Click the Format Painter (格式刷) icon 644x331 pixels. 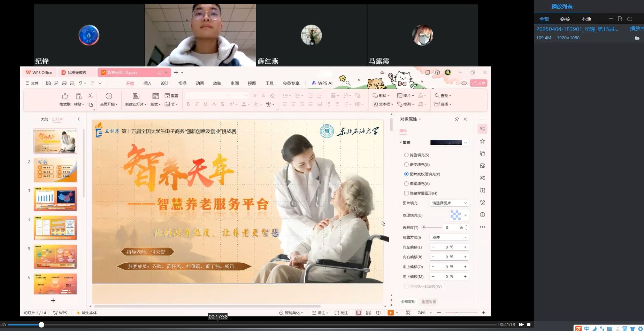pos(65,96)
